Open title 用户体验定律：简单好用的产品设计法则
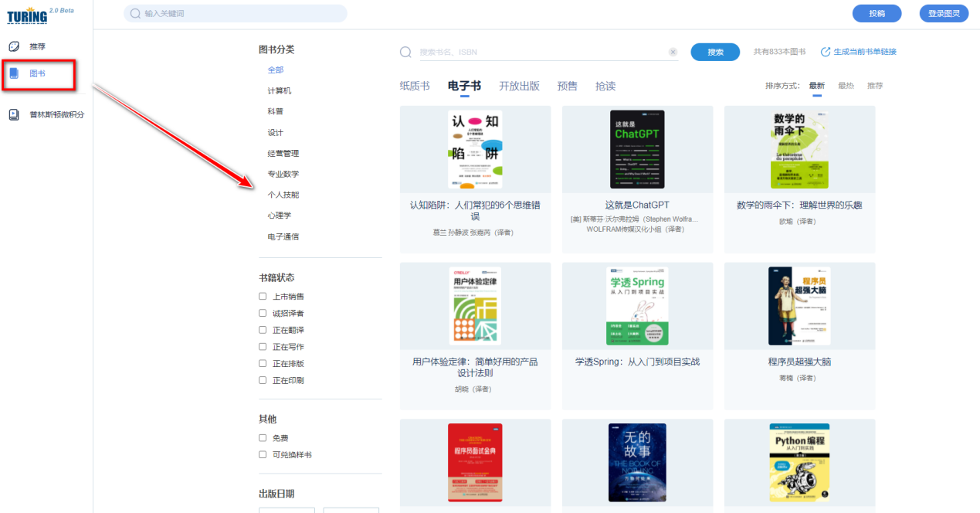 475,367
